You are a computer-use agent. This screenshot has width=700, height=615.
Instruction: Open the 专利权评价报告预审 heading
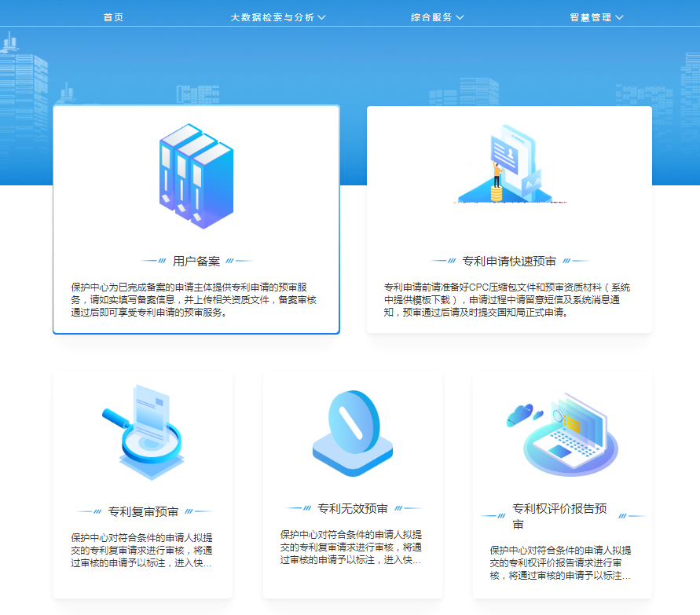click(x=559, y=516)
